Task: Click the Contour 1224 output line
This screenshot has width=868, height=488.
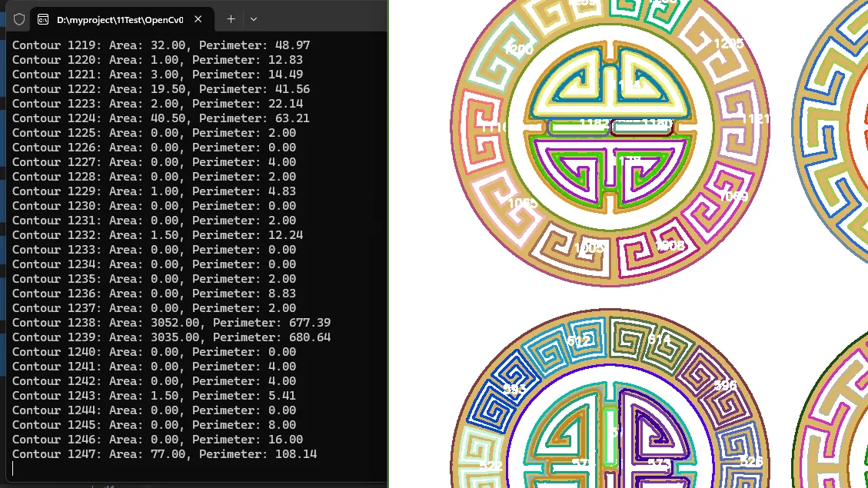Action: point(161,118)
